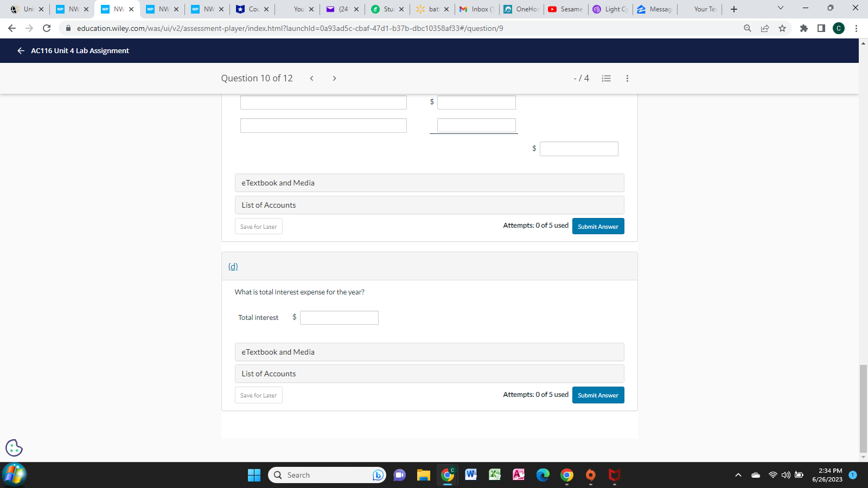Expand eTextbook and Media in part (d)
Screen dimensions: 868x488
point(430,352)
